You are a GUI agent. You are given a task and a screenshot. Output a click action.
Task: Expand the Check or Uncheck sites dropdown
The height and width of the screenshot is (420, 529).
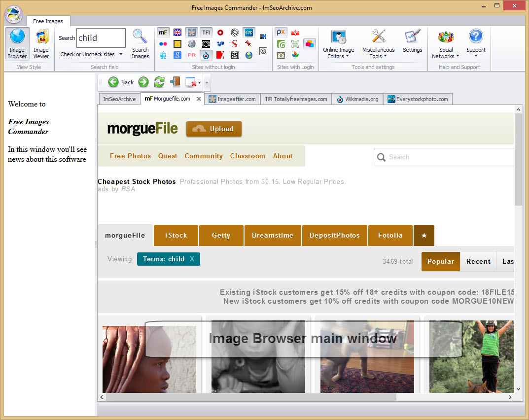(91, 54)
